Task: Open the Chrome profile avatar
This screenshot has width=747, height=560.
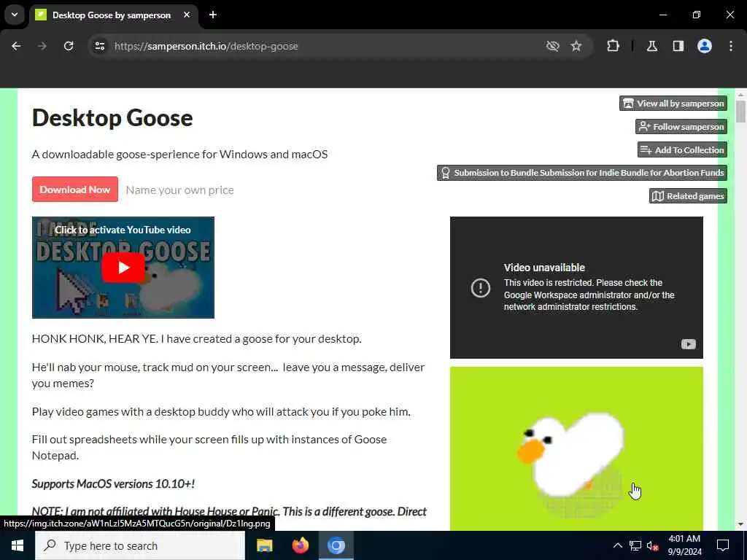Action: coord(705,46)
